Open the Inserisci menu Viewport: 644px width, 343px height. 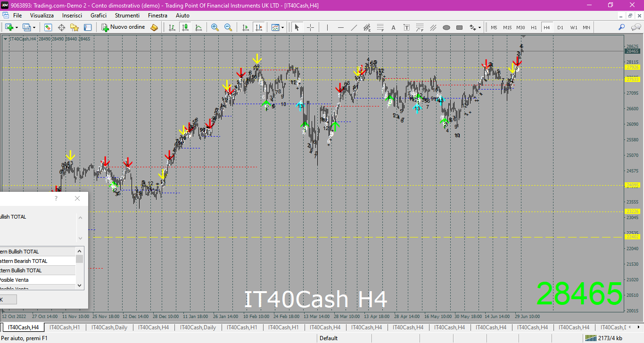[72, 16]
